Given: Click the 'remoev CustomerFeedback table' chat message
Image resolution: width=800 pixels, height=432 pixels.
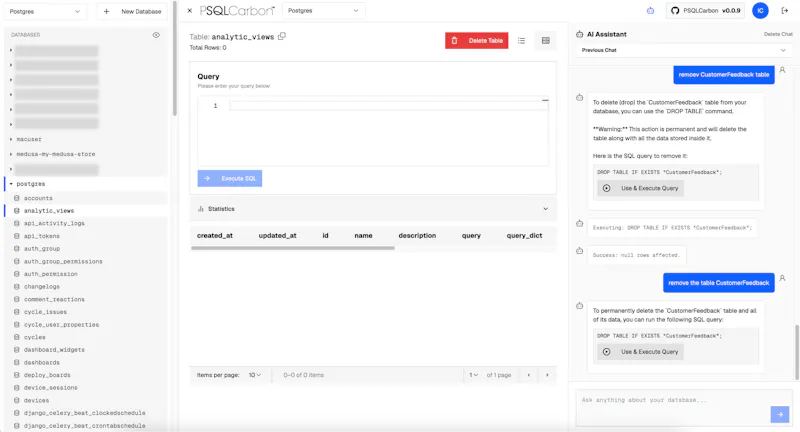Looking at the screenshot, I should coord(723,75).
